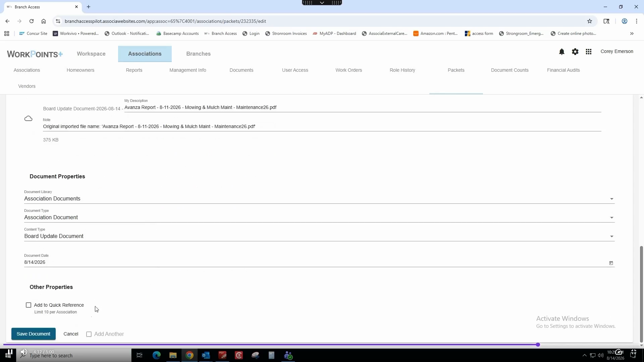Open the Reports submenu item
The height and width of the screenshot is (362, 644).
coord(134,70)
